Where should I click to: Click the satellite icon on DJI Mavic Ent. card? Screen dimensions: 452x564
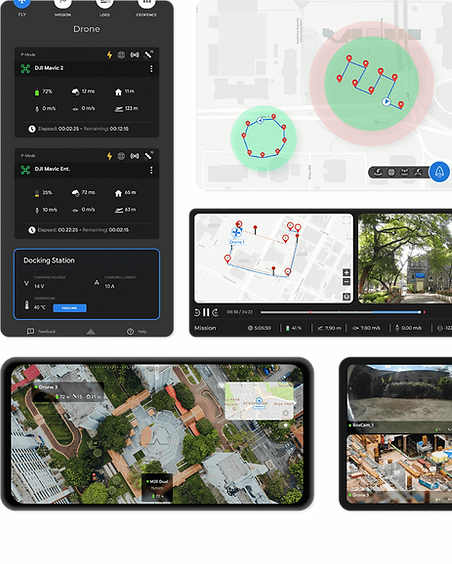point(148,156)
